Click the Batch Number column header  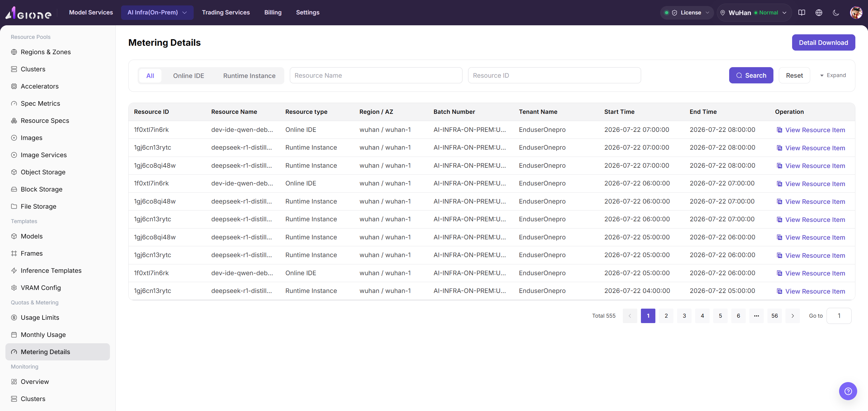[x=454, y=112]
